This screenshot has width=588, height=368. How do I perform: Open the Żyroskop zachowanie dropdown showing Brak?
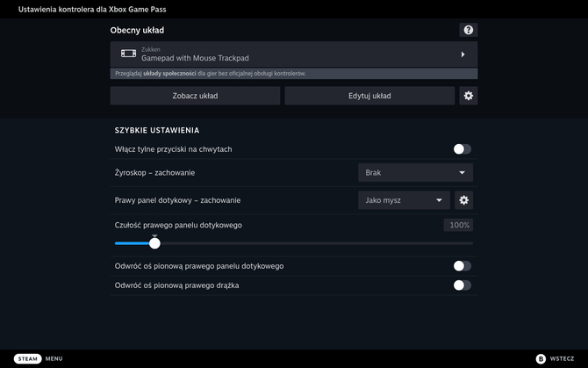point(415,172)
